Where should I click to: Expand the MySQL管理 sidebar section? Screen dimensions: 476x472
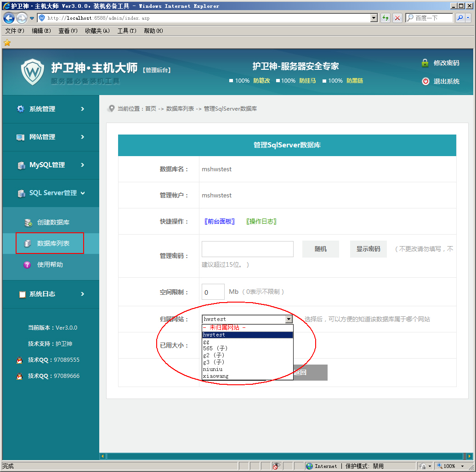click(51, 165)
